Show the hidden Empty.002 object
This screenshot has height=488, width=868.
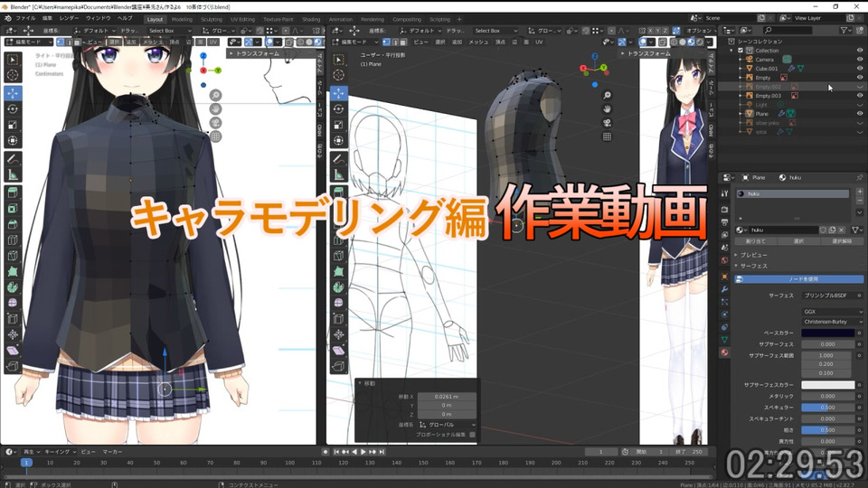860,87
